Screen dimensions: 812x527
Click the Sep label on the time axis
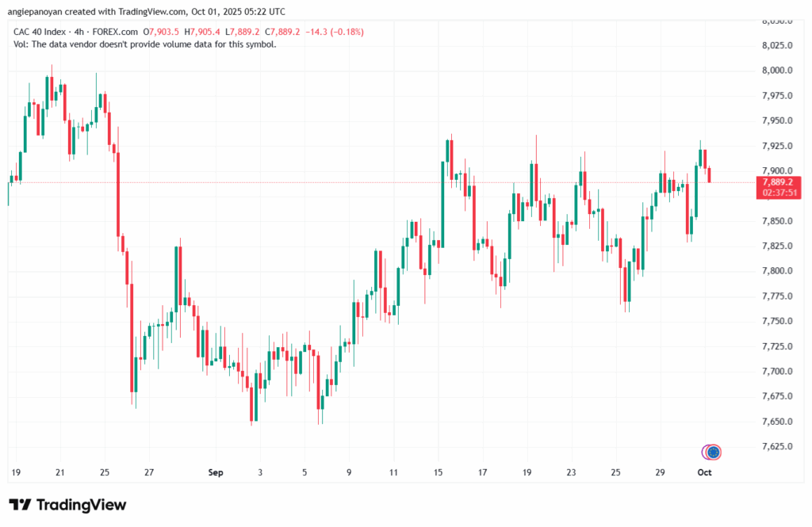point(215,472)
